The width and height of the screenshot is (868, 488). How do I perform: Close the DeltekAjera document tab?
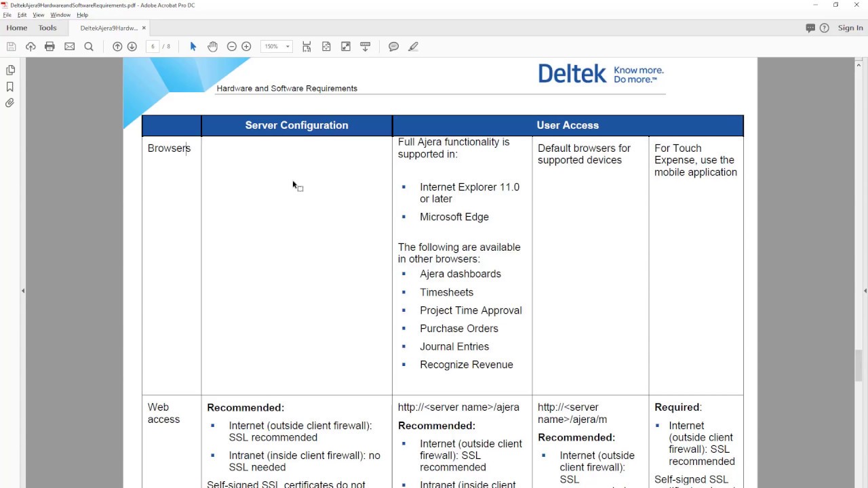pos(144,28)
